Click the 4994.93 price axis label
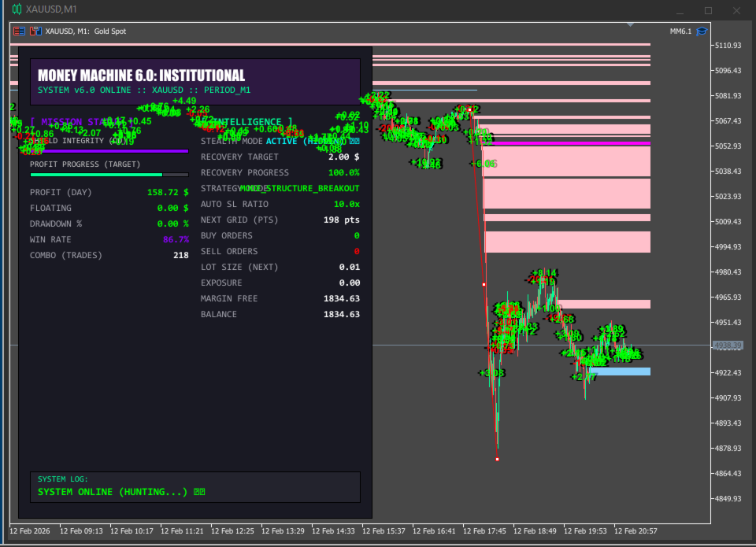 (x=728, y=247)
